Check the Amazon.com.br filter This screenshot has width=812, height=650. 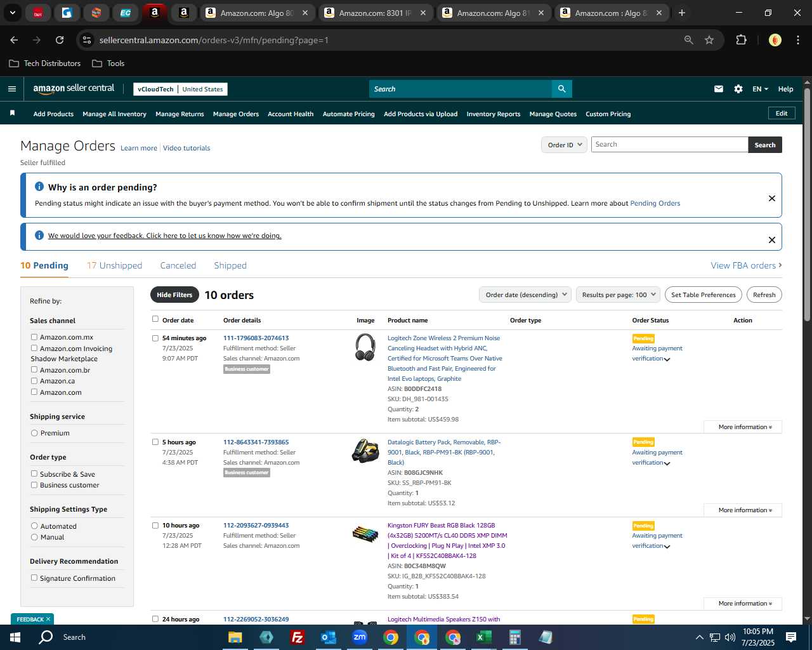[x=34, y=369]
